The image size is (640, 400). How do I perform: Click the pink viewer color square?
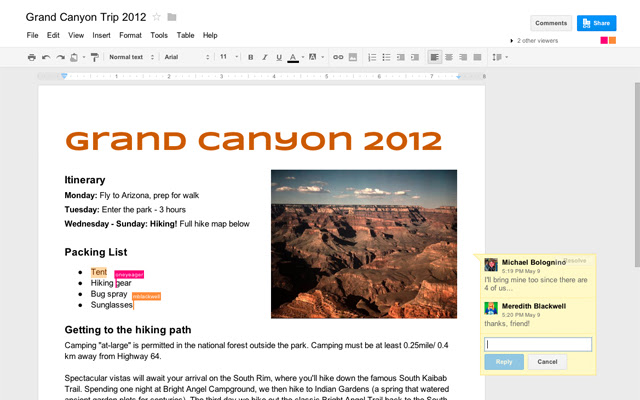click(604, 40)
